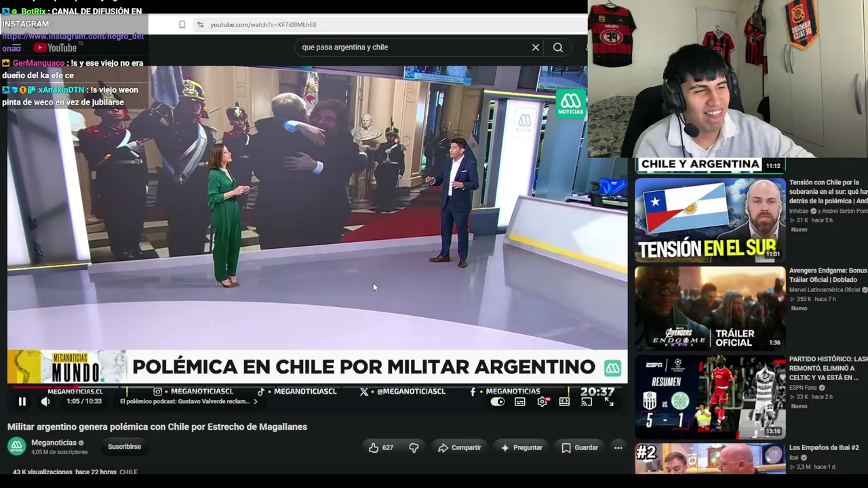The height and width of the screenshot is (488, 868).
Task: Open the player settings gear
Action: (x=542, y=402)
